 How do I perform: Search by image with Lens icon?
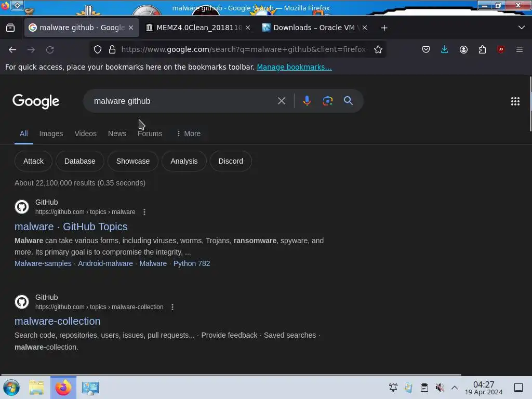(327, 101)
